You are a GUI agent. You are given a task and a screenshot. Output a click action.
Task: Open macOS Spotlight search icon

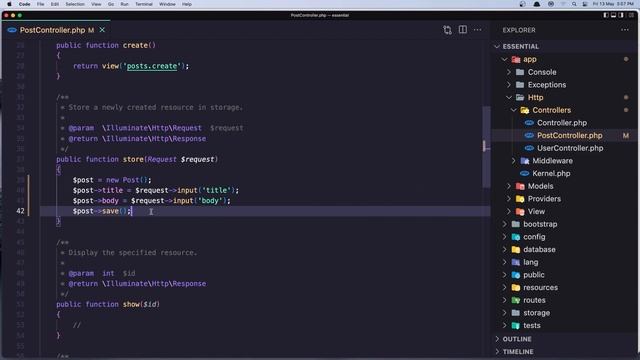click(574, 4)
